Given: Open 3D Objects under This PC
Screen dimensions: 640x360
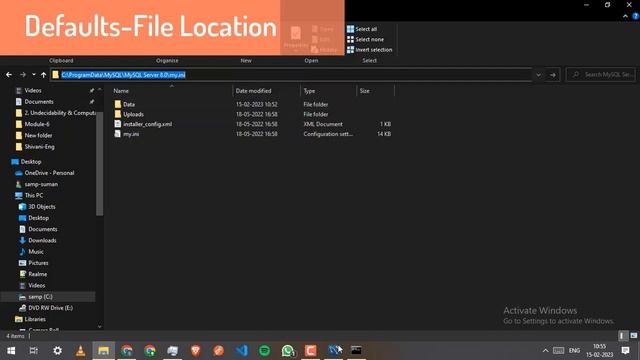Looking at the screenshot, I should point(42,207).
